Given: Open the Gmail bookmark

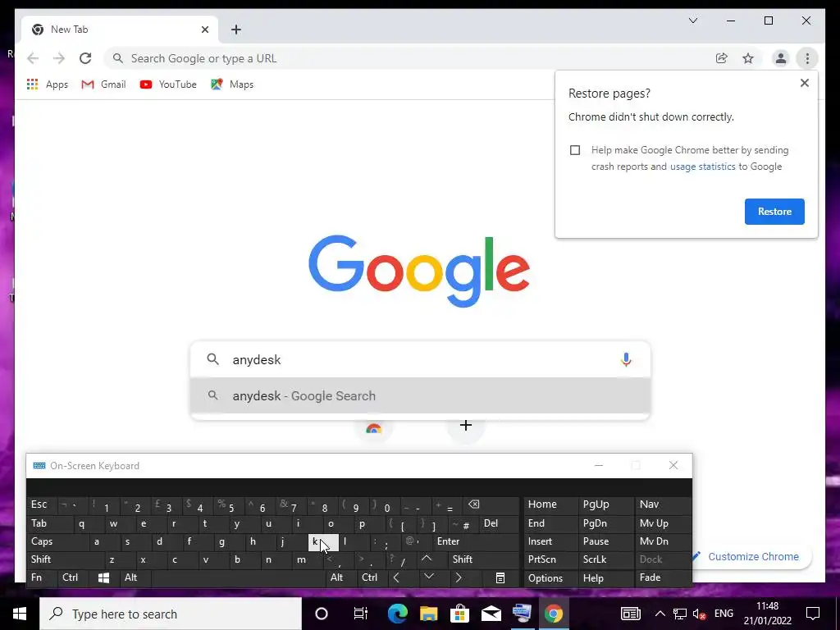Looking at the screenshot, I should tap(103, 84).
